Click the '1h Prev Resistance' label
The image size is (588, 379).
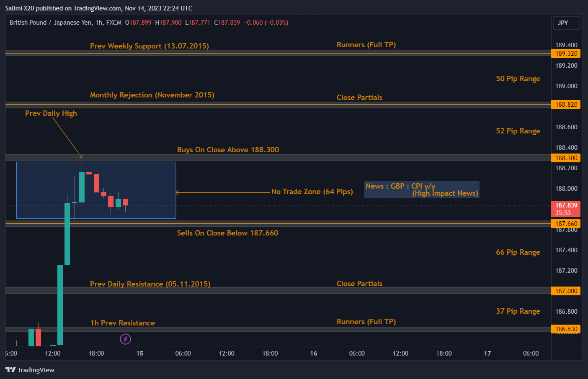[x=123, y=323]
